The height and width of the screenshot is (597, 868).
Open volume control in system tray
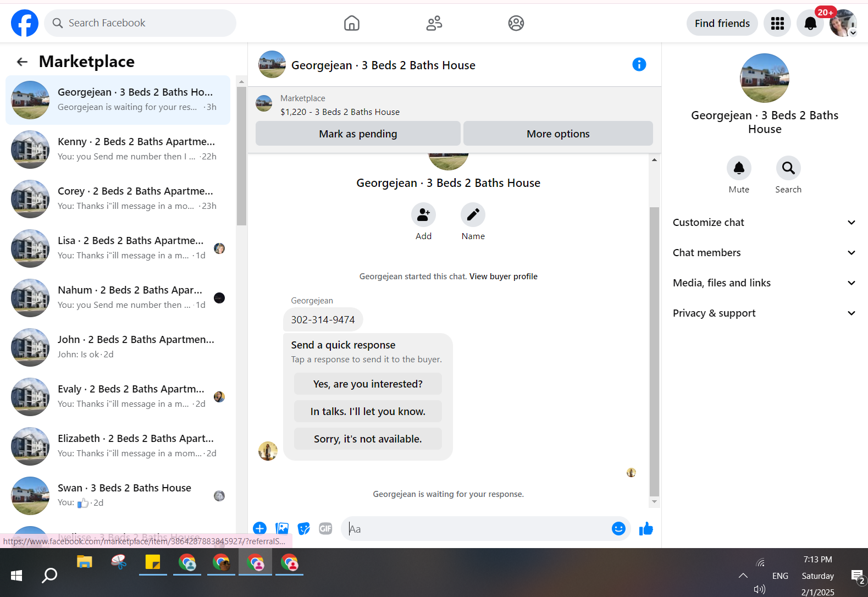760,589
